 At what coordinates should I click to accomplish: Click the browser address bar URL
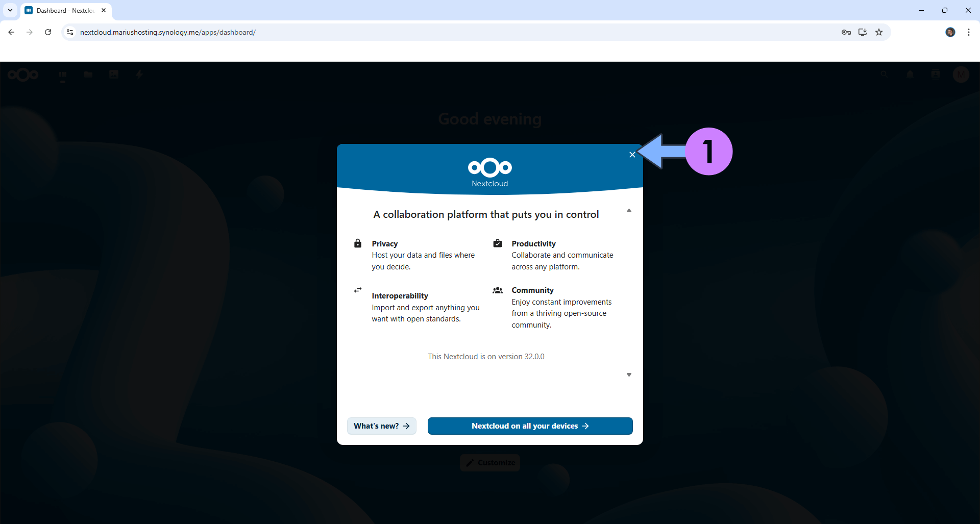pyautogui.click(x=168, y=32)
